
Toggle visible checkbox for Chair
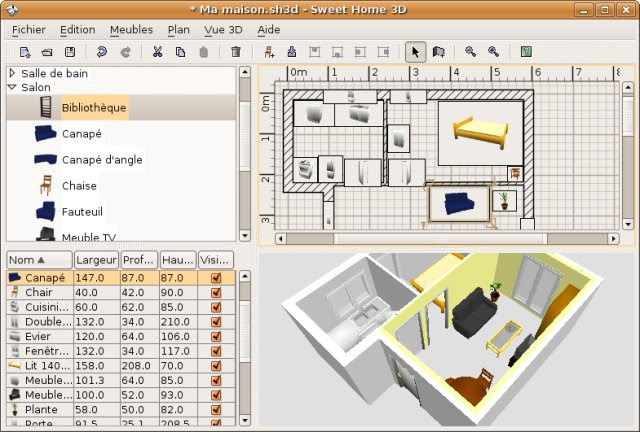click(x=216, y=293)
